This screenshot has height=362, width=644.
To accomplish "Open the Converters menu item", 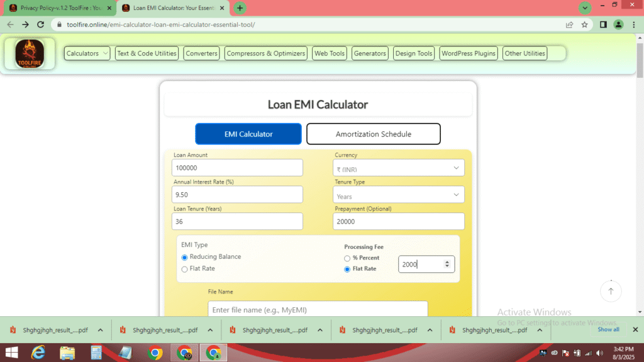I will [201, 53].
